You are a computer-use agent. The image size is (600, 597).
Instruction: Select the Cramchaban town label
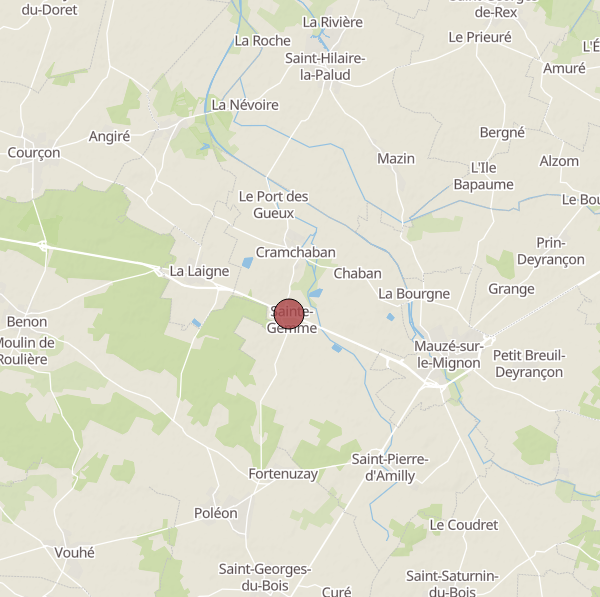click(x=296, y=253)
